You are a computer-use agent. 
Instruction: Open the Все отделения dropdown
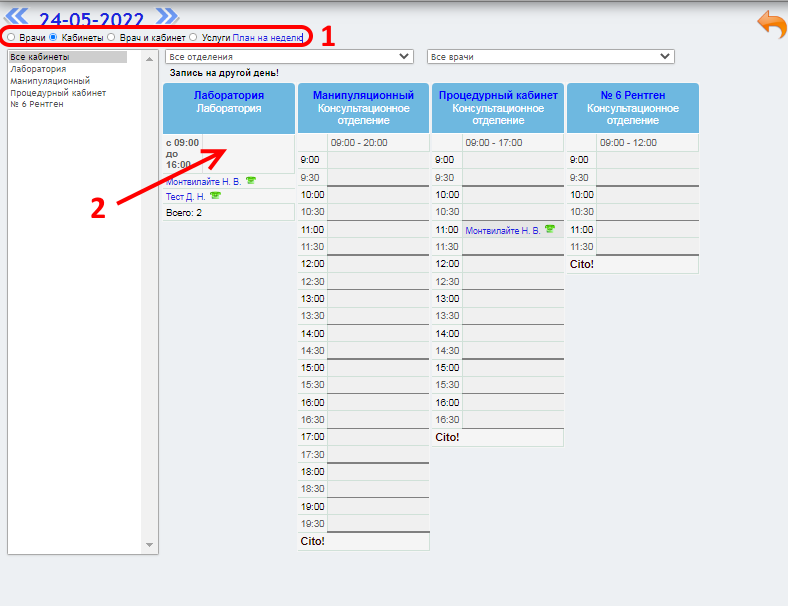(289, 57)
